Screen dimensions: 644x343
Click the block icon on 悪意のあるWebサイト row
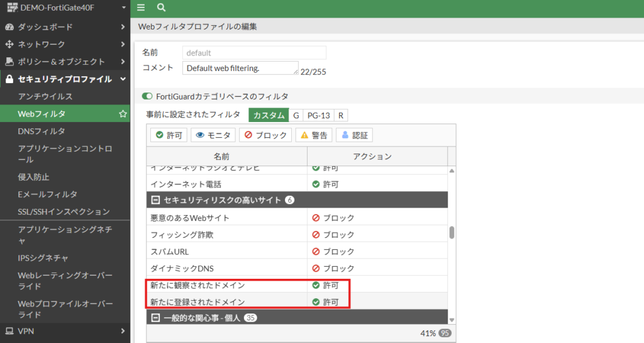[316, 218]
